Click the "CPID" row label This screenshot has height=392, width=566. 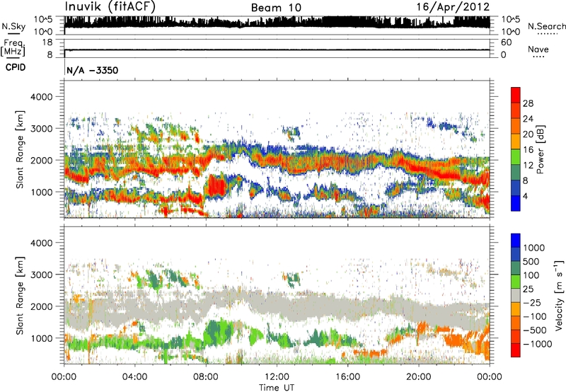[16, 67]
